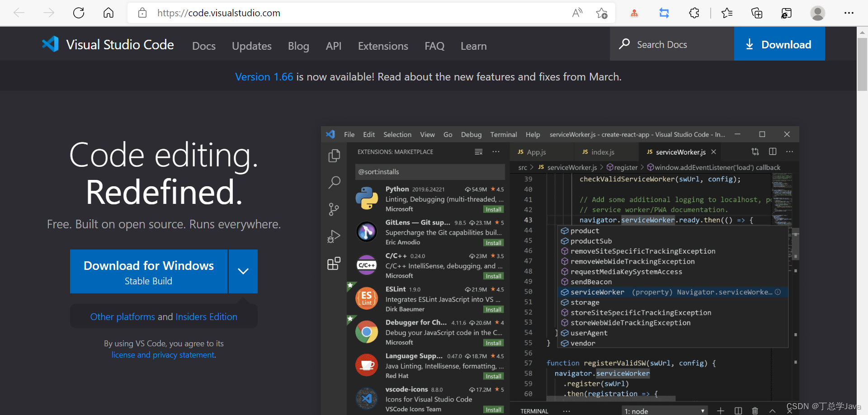
Task: Click the browser back arrow
Action: point(19,13)
